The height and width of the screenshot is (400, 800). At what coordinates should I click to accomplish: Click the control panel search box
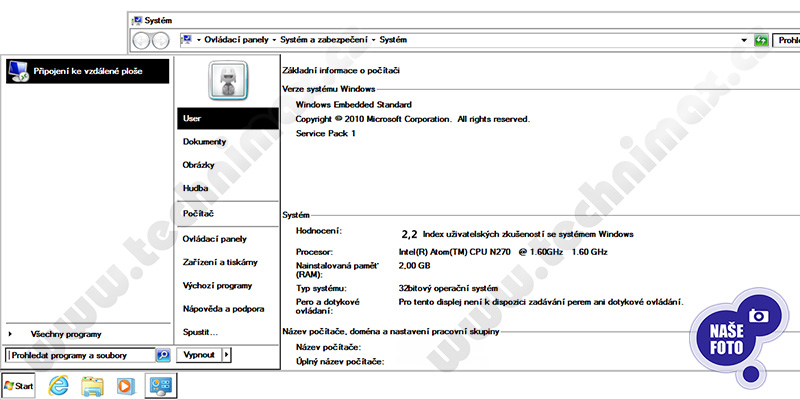[786, 40]
